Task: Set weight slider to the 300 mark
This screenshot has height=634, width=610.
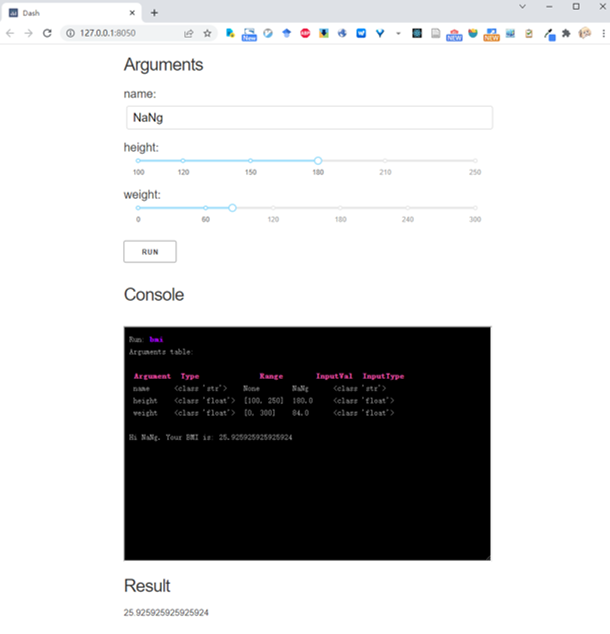Action: coord(475,208)
